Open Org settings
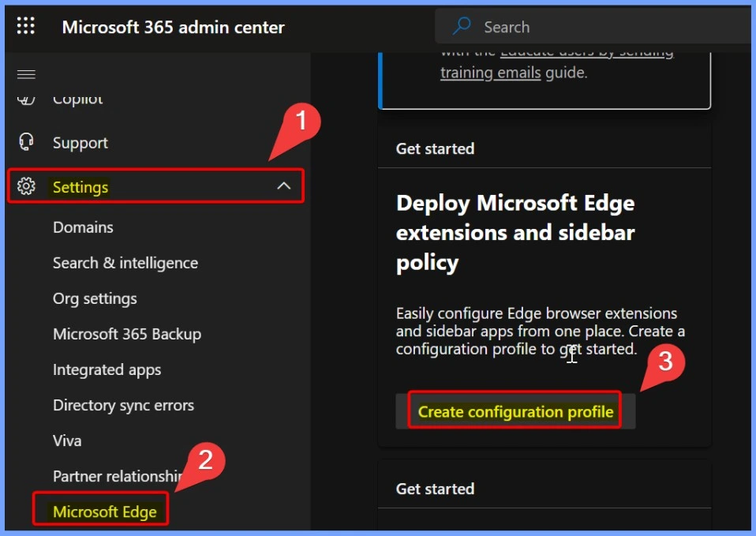The image size is (756, 536). (95, 298)
